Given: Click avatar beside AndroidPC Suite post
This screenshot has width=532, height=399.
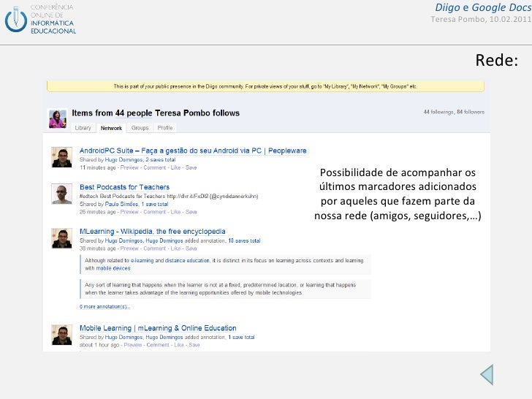Looking at the screenshot, I should point(61,157).
